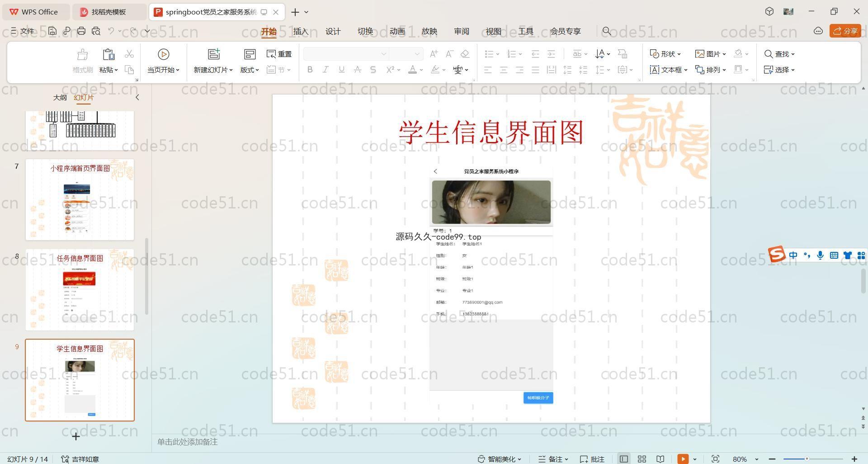The image size is (868, 464).
Task: Align text right
Action: click(519, 70)
